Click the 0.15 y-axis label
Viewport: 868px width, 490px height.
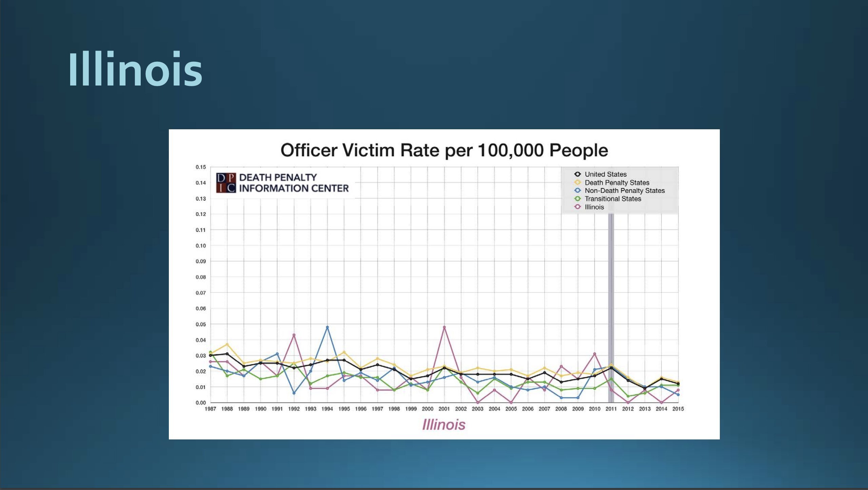tap(200, 167)
